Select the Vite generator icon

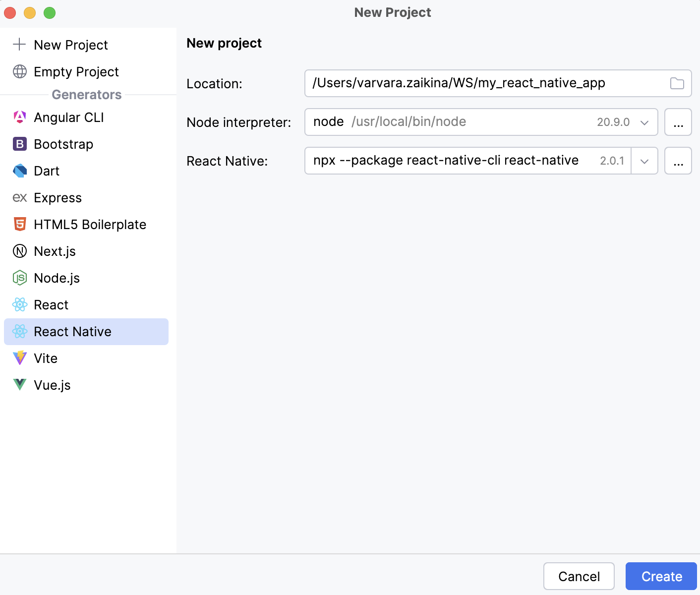(19, 358)
